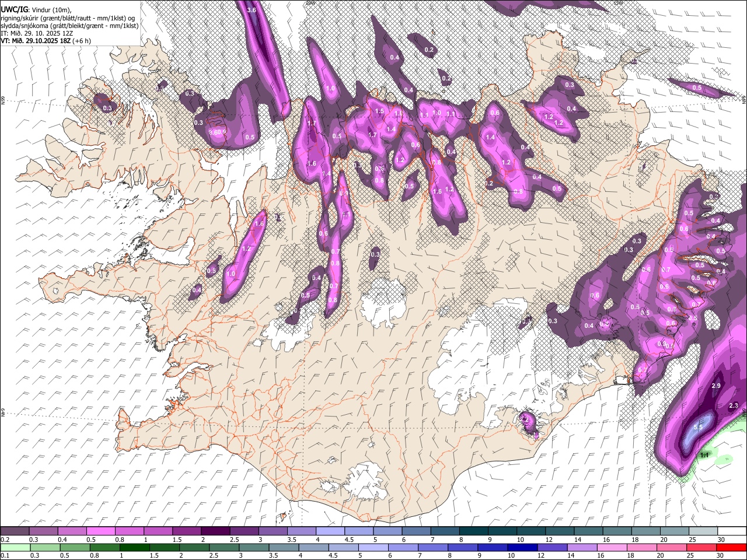747x560 pixels.
Task: Pick the darkest green swatch on rain scale
Action: coord(134,547)
